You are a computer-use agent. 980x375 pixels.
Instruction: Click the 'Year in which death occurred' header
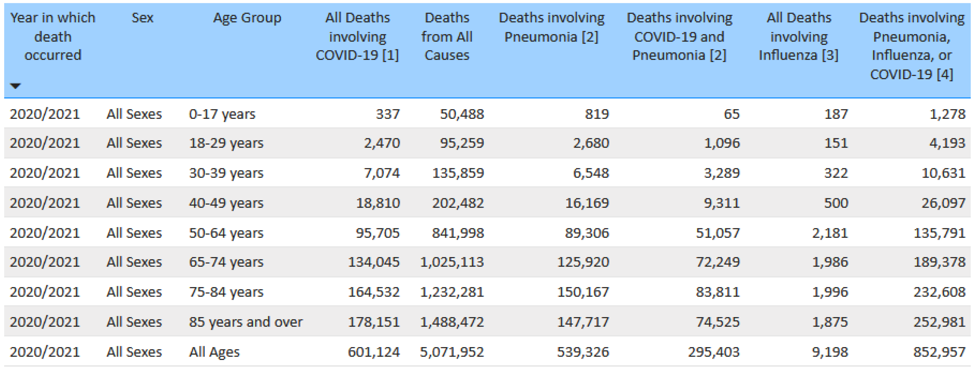(53, 37)
